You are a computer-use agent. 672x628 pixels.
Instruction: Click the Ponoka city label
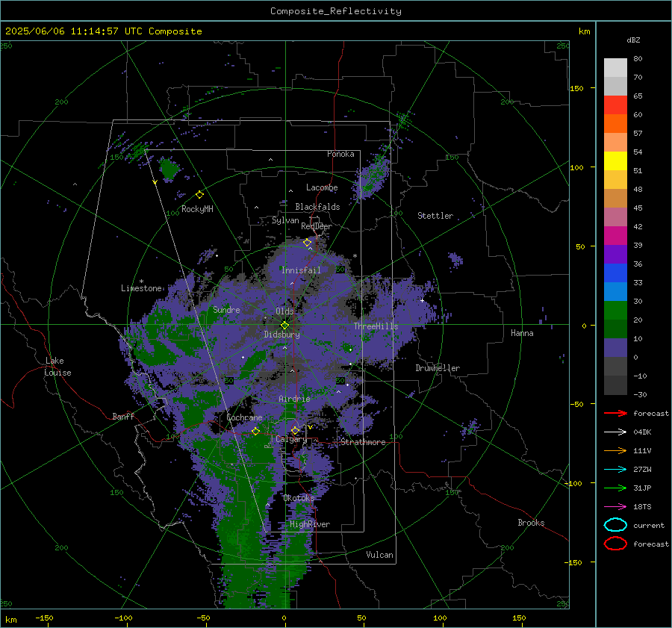coord(340,154)
